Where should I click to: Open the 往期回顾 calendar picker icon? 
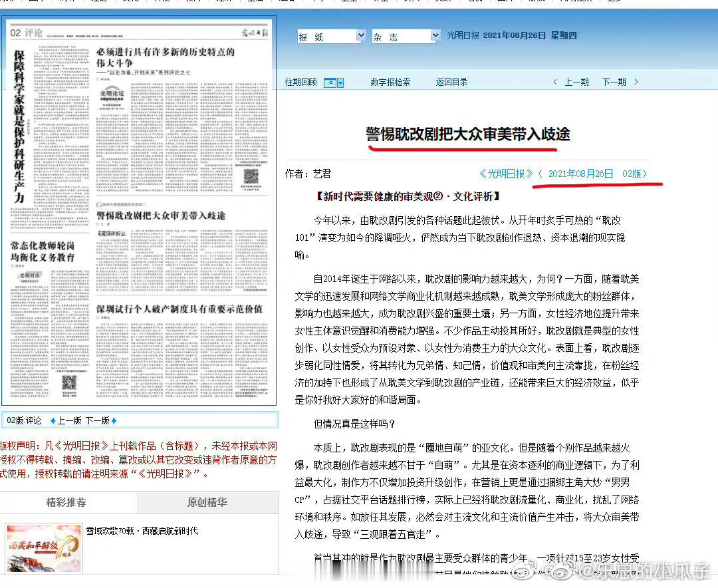333,82
